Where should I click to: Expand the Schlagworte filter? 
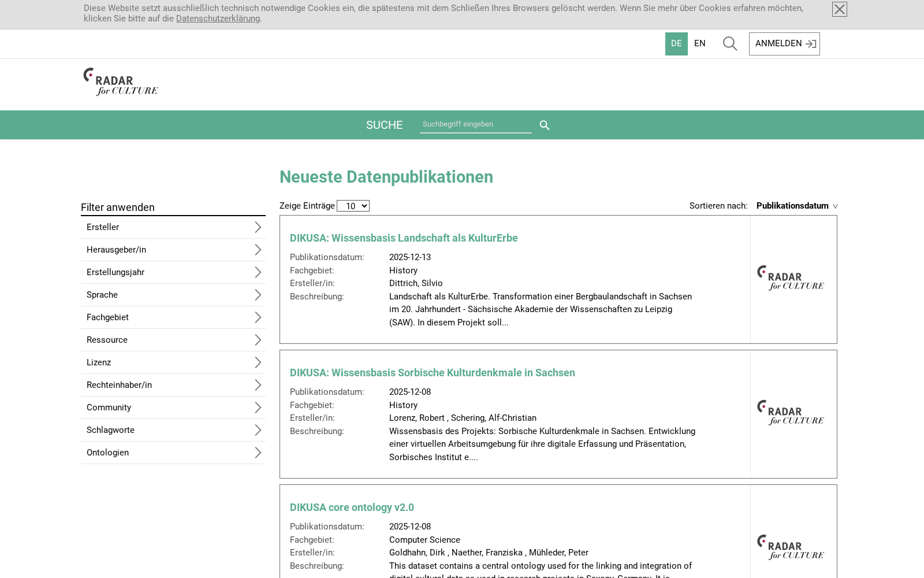tap(173, 430)
